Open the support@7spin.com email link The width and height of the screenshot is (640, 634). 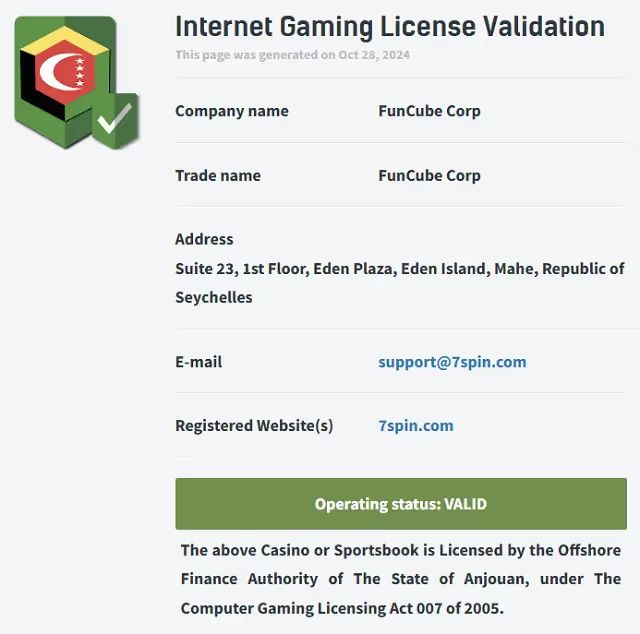pos(452,362)
